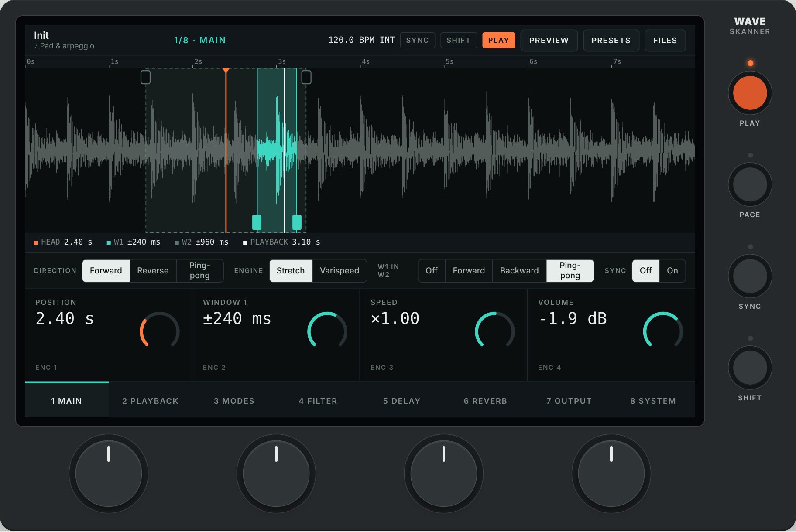
Task: Push the hardware PAGE button
Action: point(750,184)
